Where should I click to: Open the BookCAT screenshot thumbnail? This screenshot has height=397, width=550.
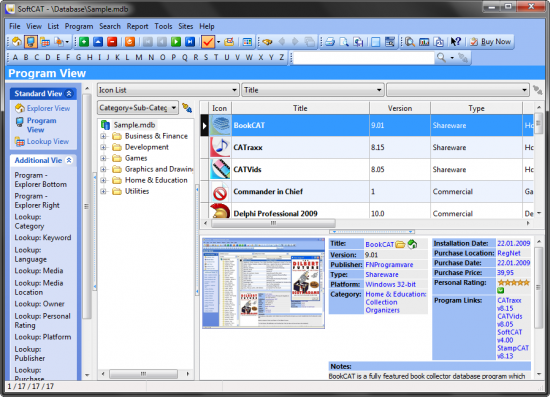coord(263,283)
